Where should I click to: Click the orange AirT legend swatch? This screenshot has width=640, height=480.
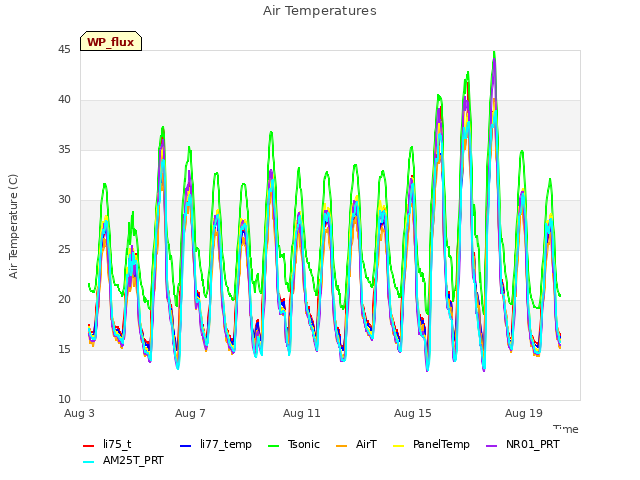point(341,446)
